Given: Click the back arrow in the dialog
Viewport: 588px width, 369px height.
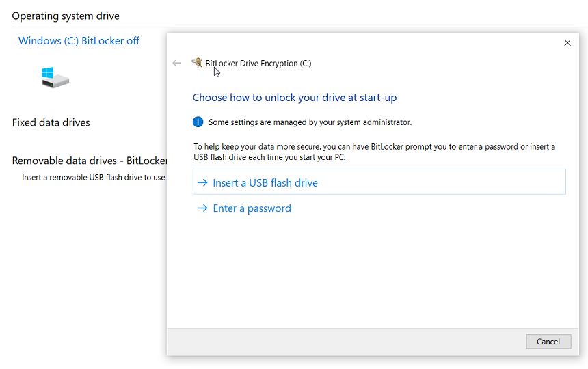Looking at the screenshot, I should point(176,63).
